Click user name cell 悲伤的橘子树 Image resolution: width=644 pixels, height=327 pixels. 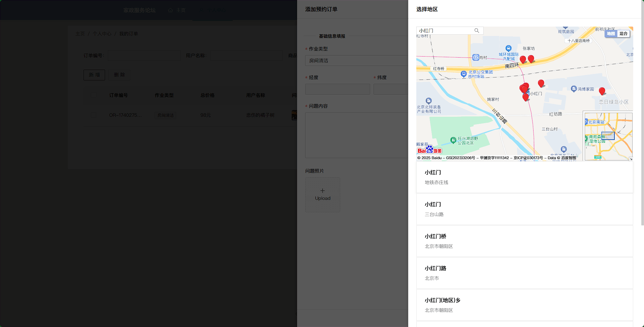tap(260, 115)
